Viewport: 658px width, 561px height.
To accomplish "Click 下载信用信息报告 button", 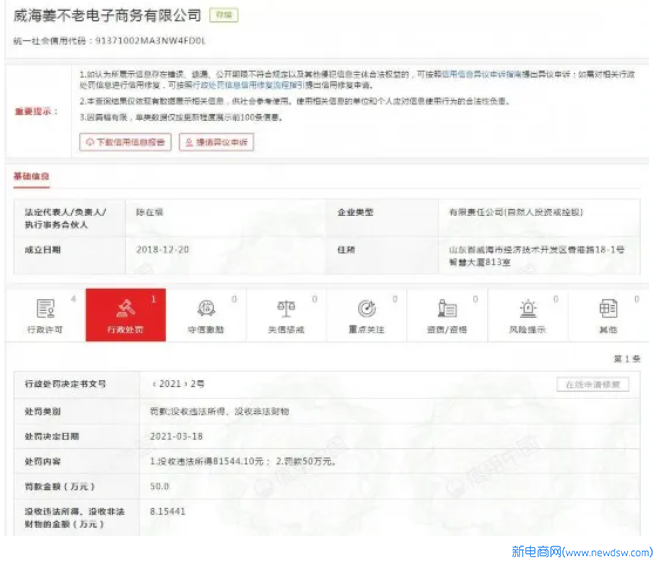I will (125, 142).
